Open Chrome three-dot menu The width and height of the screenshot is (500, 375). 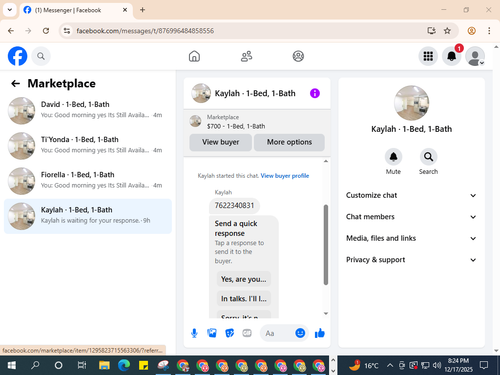(x=489, y=31)
